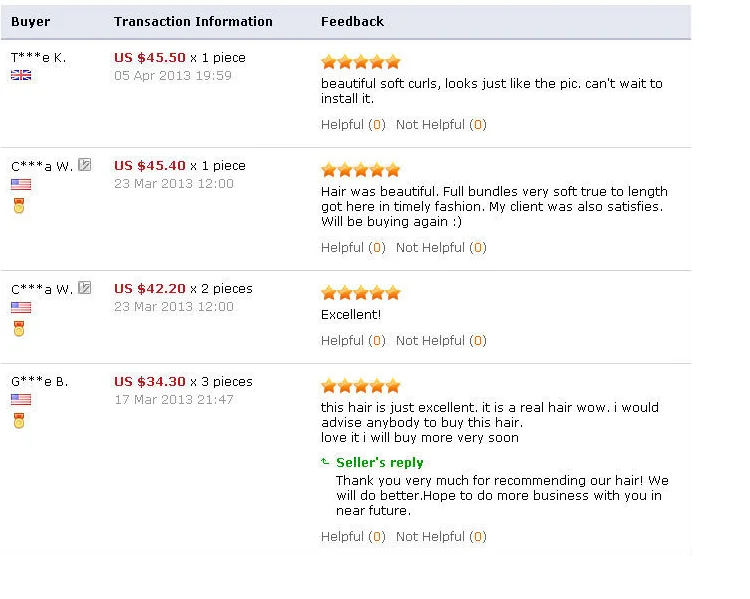
Task: Click the US flag under G***e B.
Action: coord(21,399)
